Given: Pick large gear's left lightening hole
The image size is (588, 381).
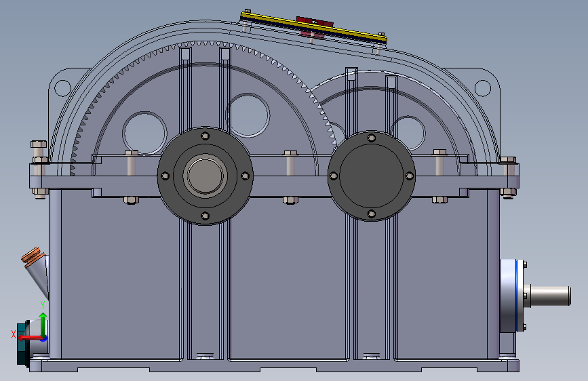Looking at the screenshot, I should pos(144,133).
